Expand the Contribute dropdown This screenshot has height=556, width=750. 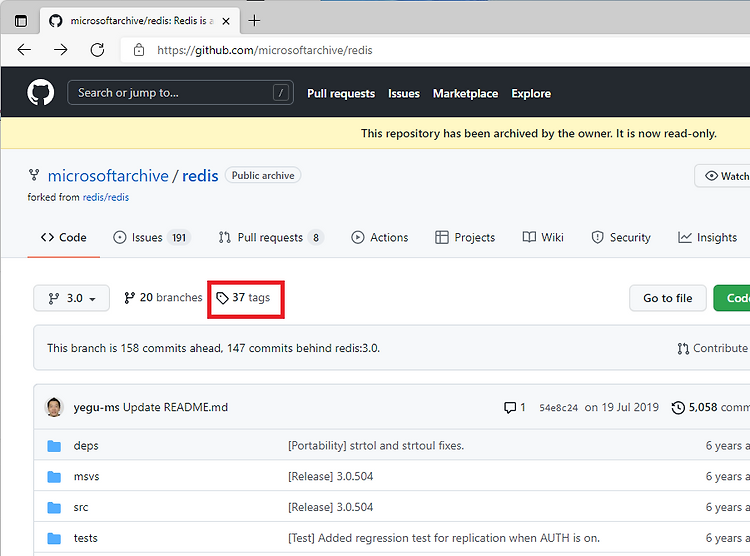tap(713, 348)
